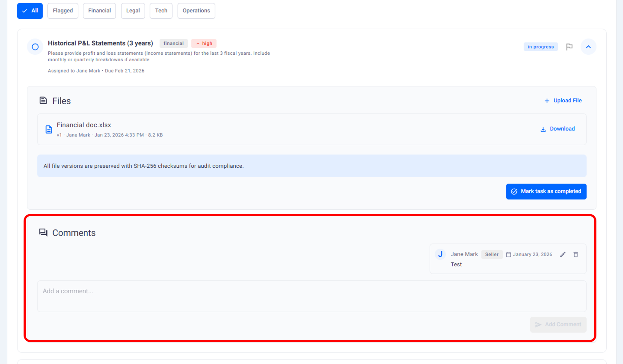The height and width of the screenshot is (364, 623).
Task: Click the Files section document icon
Action: (43, 101)
